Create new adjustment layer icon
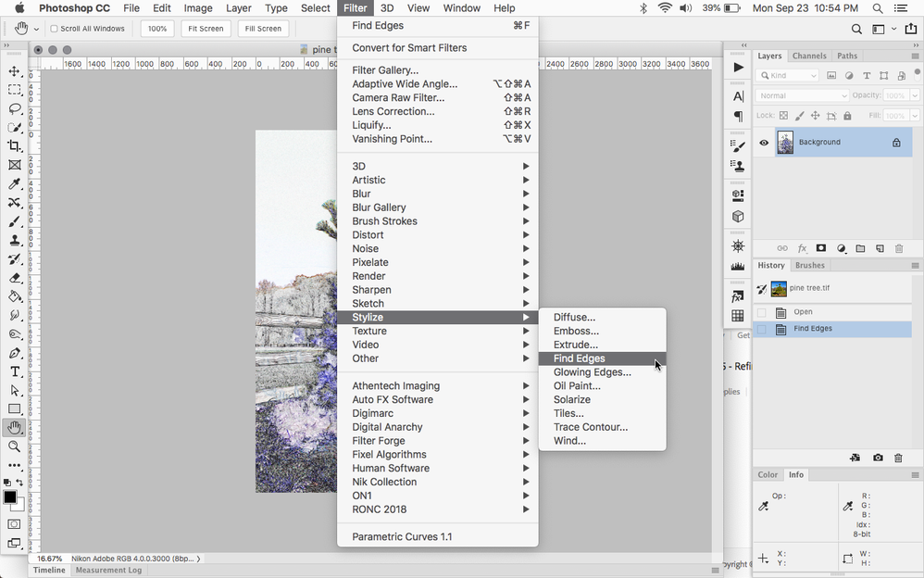The image size is (924, 578). 842,248
